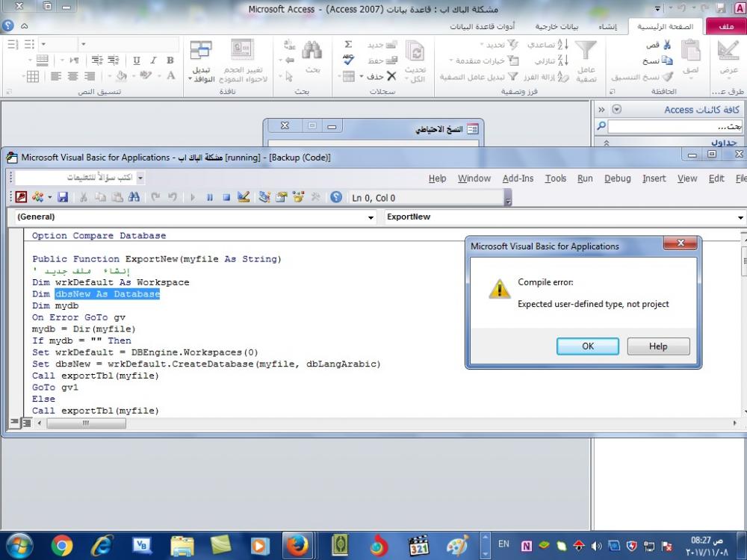Toggle Full Module View button
Viewport: 747px width, 560px height.
[x=27, y=423]
